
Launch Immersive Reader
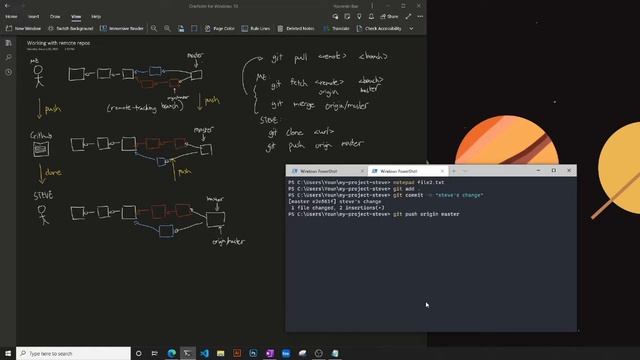coord(122,29)
